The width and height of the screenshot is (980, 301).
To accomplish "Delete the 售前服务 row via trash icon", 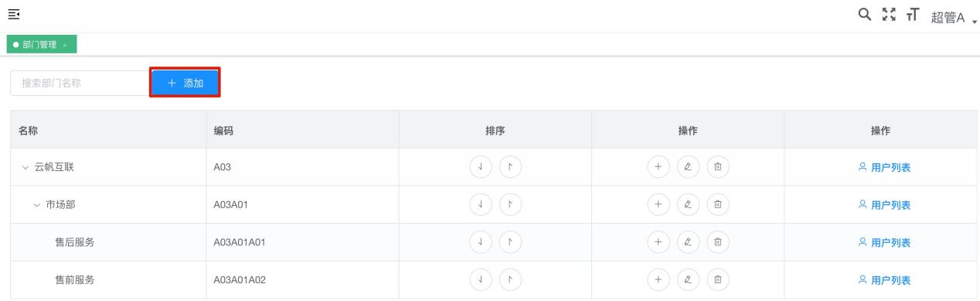I will pyautogui.click(x=717, y=280).
